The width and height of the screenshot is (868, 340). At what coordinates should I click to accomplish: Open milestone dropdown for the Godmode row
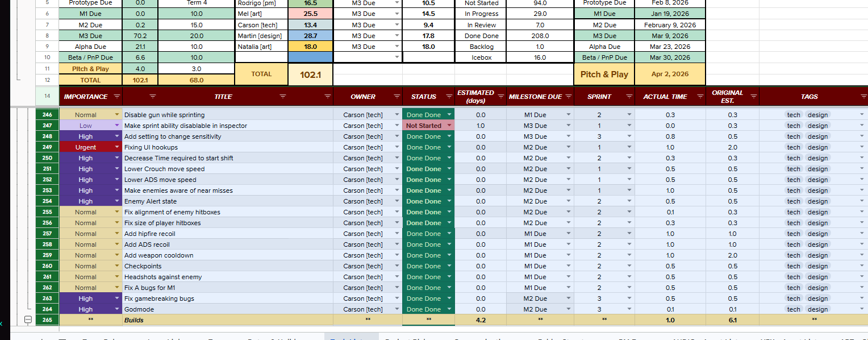click(569, 309)
